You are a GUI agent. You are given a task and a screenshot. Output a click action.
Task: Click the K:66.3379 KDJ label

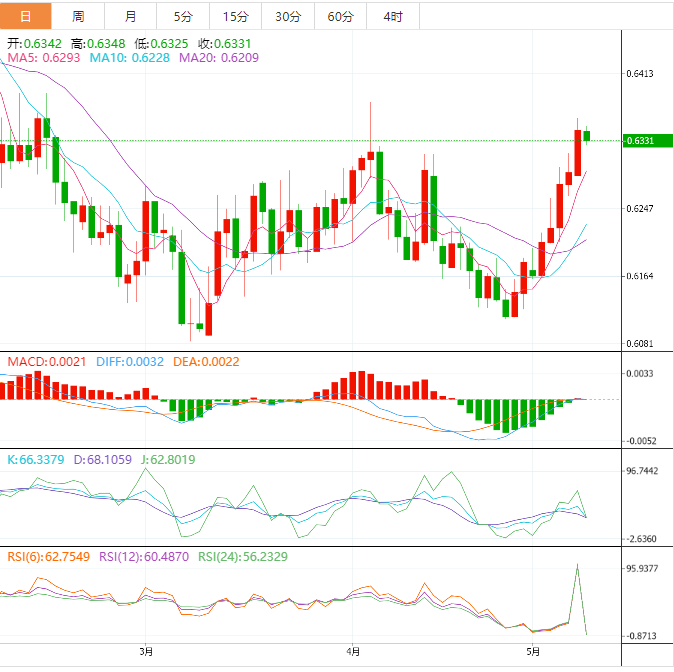(x=36, y=460)
